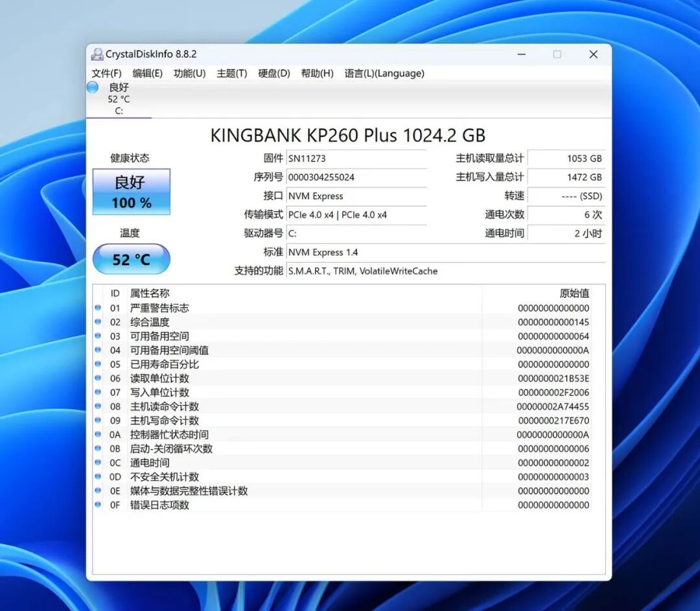Click the 52 °C temperature button

131,259
